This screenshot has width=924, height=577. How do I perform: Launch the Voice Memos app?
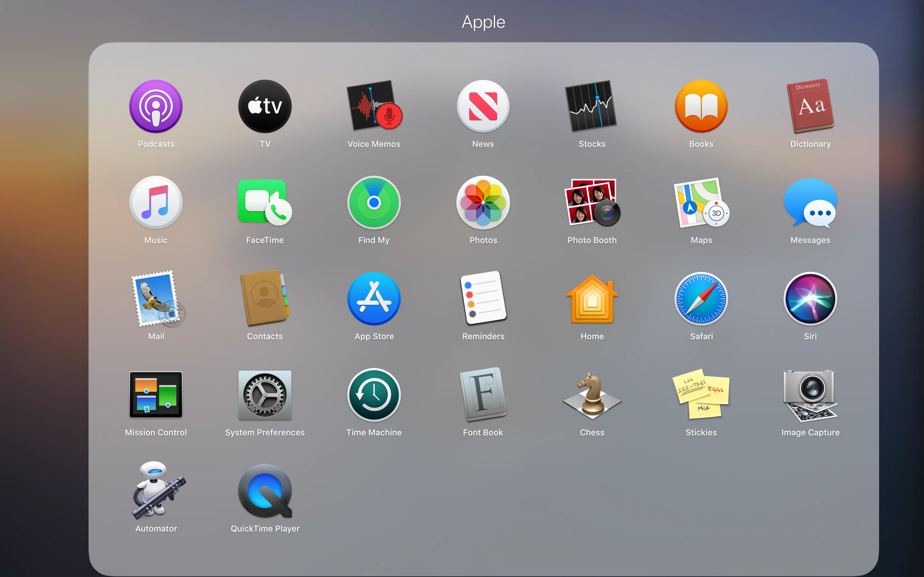pyautogui.click(x=374, y=106)
